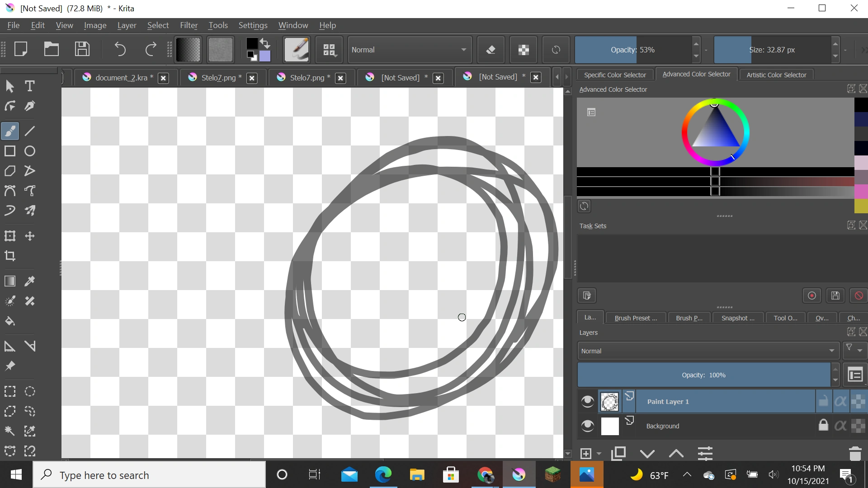Open the Filter menu
Image resolution: width=868 pixels, height=488 pixels.
pos(189,25)
